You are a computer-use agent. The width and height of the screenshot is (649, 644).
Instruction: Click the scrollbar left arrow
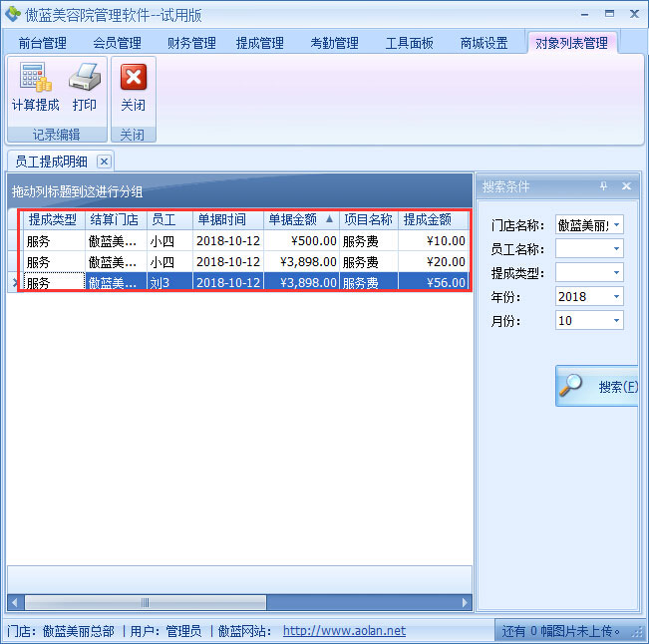pyautogui.click(x=15, y=602)
